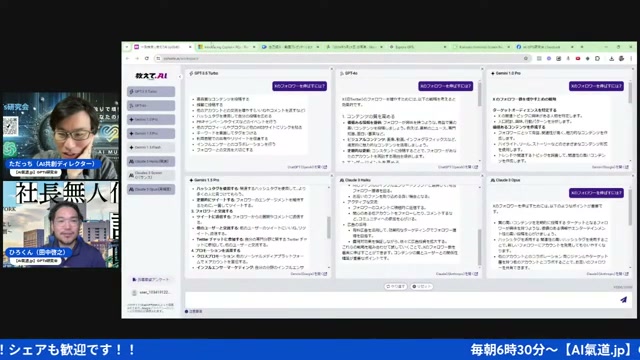Click the browser back arrow

[x=128, y=58]
